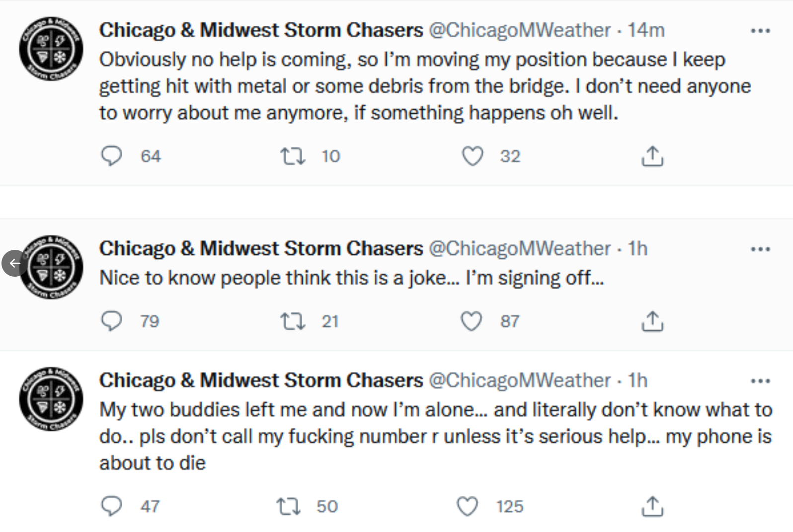This screenshot has width=793, height=532.
Task: Share the tweet about moving position
Action: tap(652, 156)
